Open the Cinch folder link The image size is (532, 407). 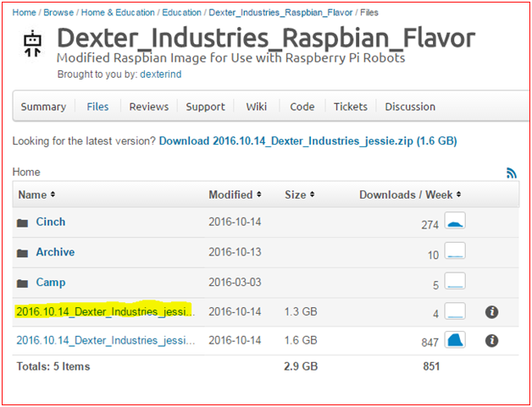pos(51,222)
